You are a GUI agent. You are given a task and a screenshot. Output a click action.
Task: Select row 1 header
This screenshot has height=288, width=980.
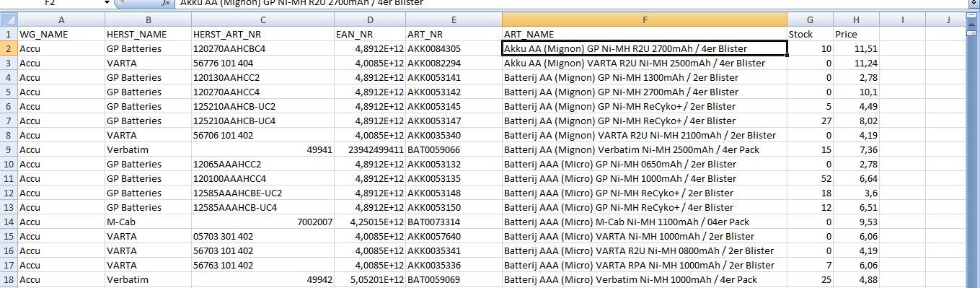[x=9, y=35]
